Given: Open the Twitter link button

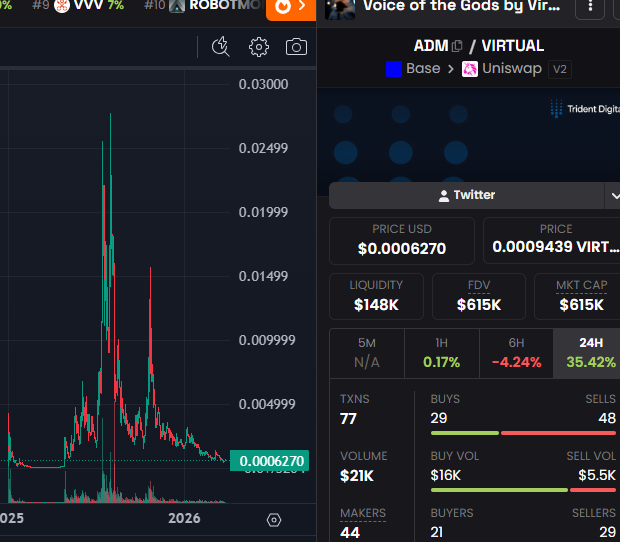Looking at the screenshot, I should pyautogui.click(x=467, y=195).
